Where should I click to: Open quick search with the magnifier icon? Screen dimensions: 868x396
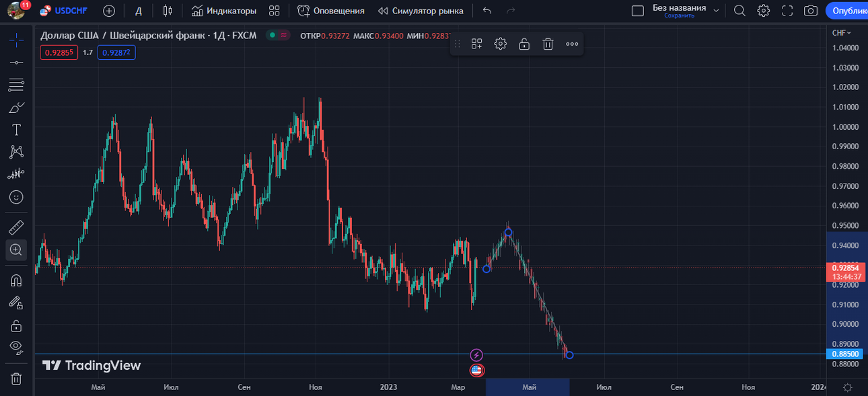tap(739, 11)
